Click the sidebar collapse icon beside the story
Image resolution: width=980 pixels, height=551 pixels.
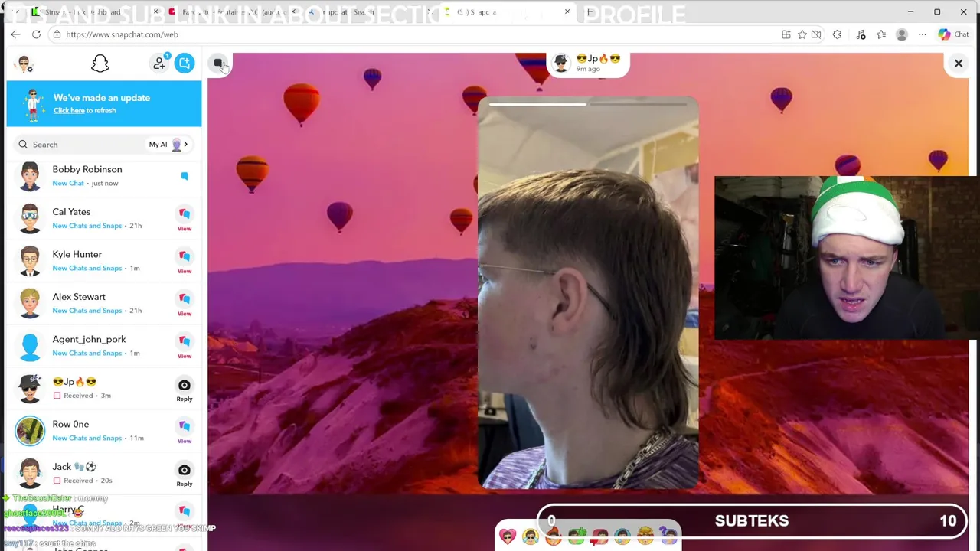[218, 64]
